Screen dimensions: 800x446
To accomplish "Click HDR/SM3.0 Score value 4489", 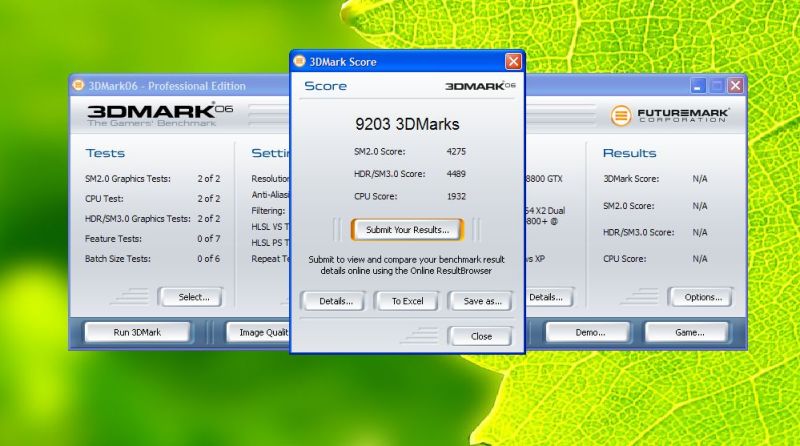I will pyautogui.click(x=456, y=174).
